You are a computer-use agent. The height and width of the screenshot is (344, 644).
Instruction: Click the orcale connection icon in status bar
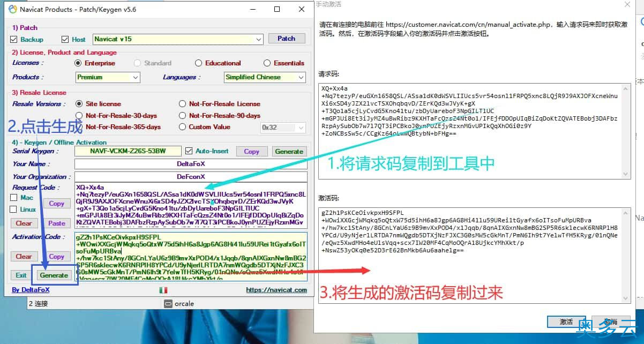168,304
